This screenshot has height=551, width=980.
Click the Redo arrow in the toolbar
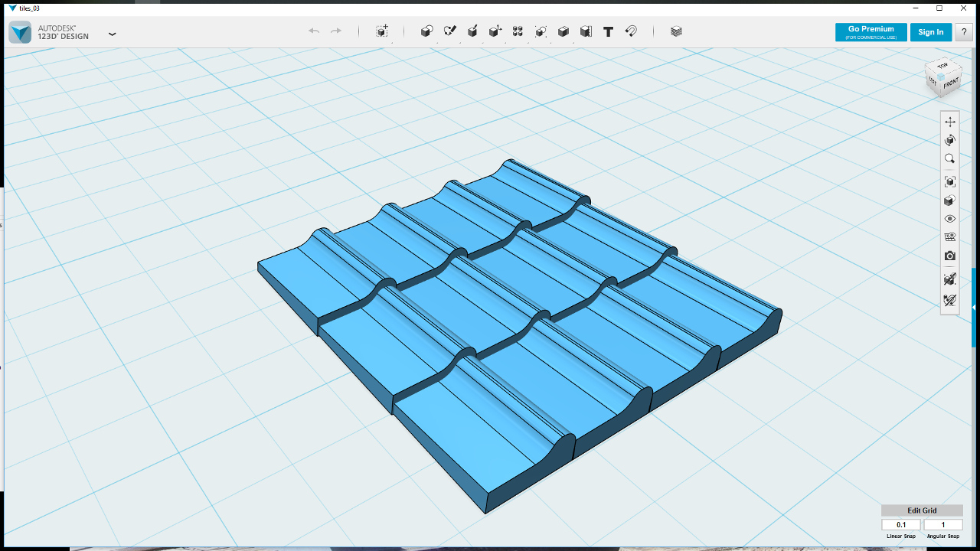coord(336,31)
